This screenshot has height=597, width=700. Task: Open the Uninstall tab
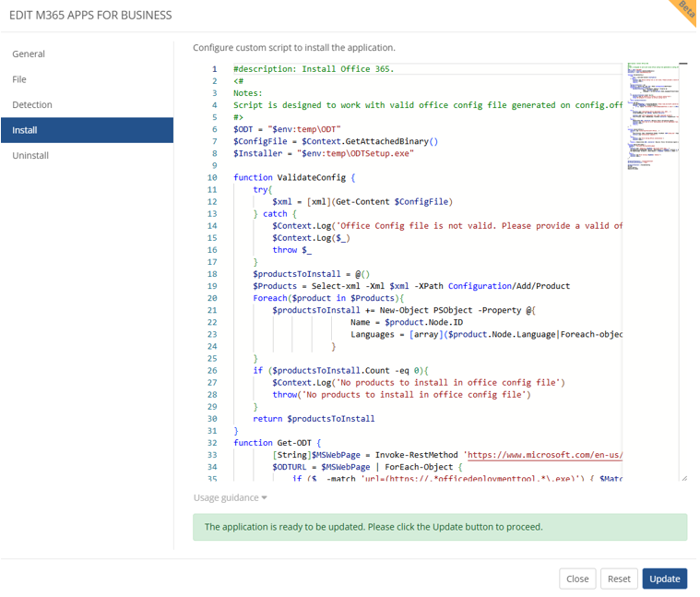(30, 155)
